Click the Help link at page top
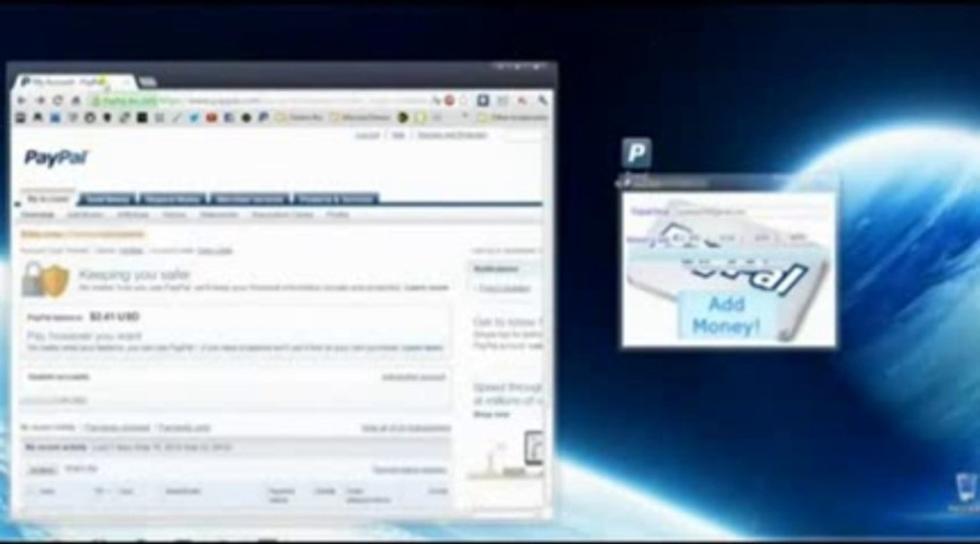 tap(399, 135)
